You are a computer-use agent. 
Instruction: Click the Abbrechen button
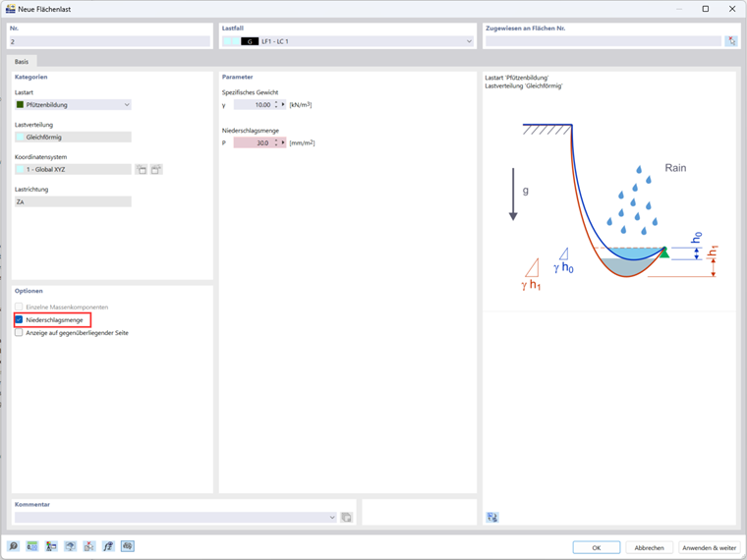(x=649, y=547)
